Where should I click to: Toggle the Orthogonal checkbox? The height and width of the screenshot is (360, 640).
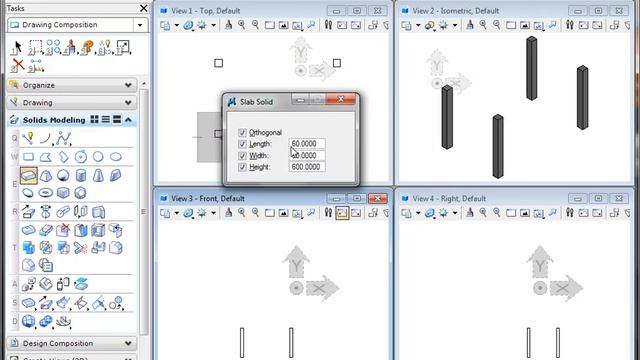pyautogui.click(x=242, y=133)
